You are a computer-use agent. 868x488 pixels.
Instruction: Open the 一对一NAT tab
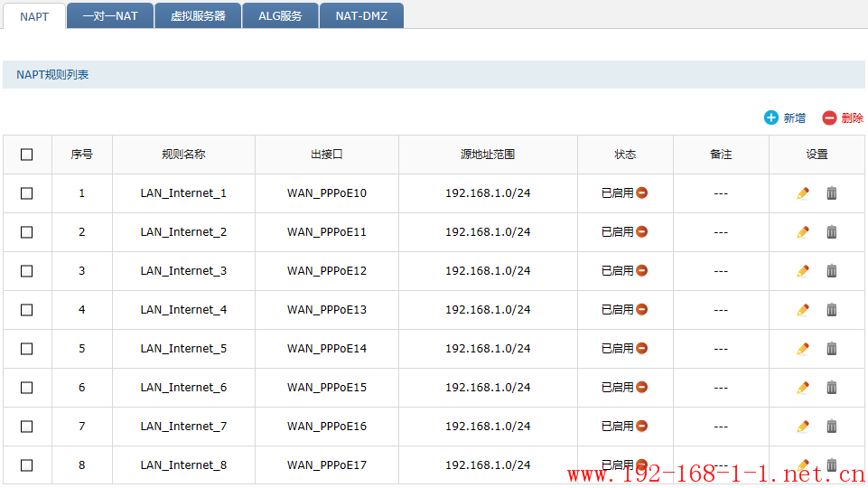point(110,15)
